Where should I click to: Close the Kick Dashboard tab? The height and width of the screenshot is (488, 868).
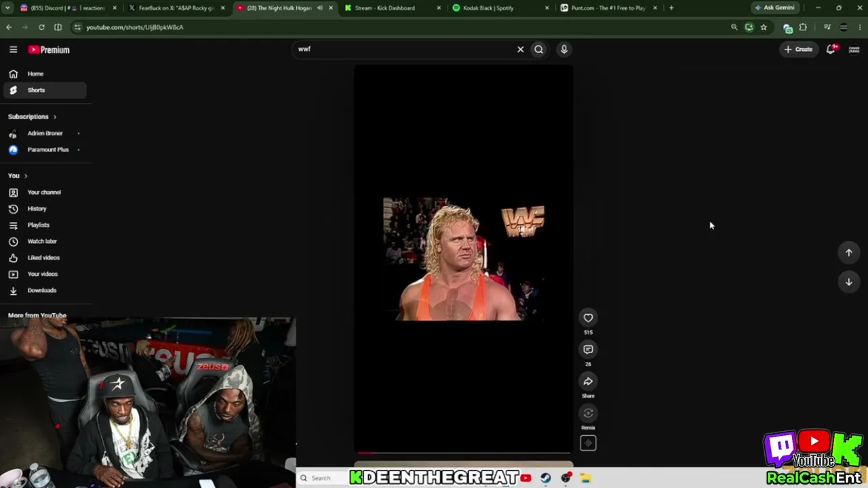click(439, 8)
